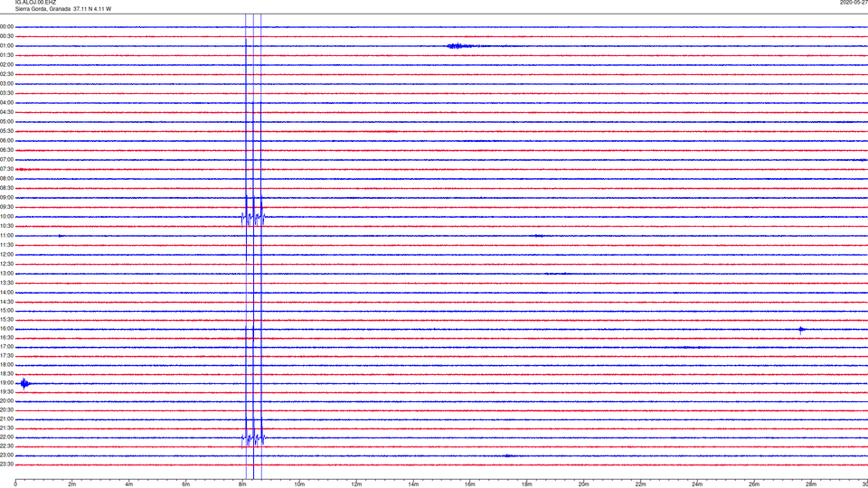Click the calibration pulses on the 10:00 trace
The width and height of the screenshot is (868, 488).
click(253, 218)
